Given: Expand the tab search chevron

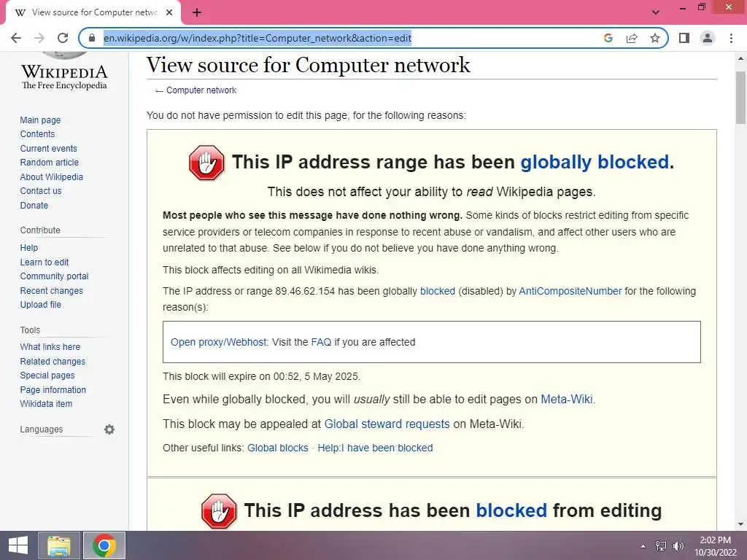Looking at the screenshot, I should (x=656, y=12).
